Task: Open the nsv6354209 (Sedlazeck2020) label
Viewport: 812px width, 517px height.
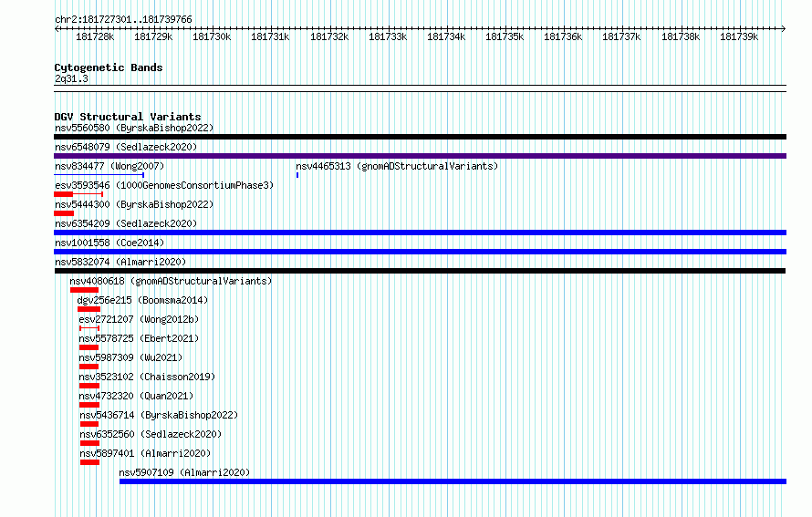Action: click(126, 223)
